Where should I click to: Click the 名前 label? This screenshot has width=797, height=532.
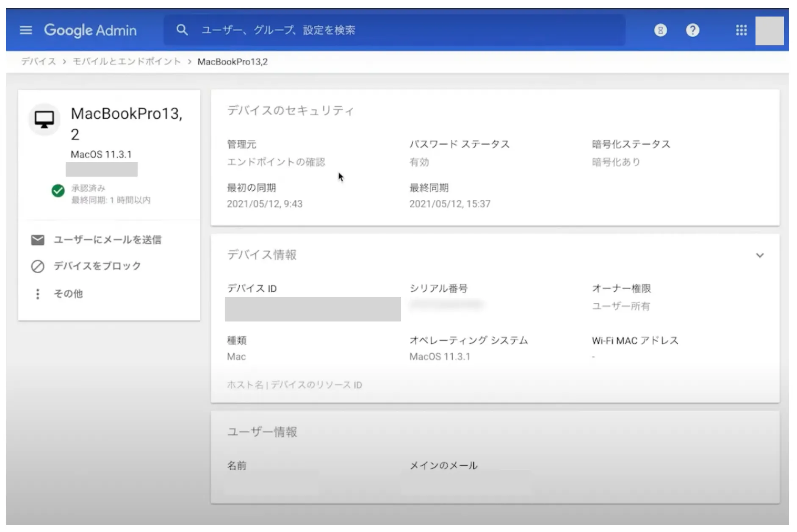pos(237,466)
